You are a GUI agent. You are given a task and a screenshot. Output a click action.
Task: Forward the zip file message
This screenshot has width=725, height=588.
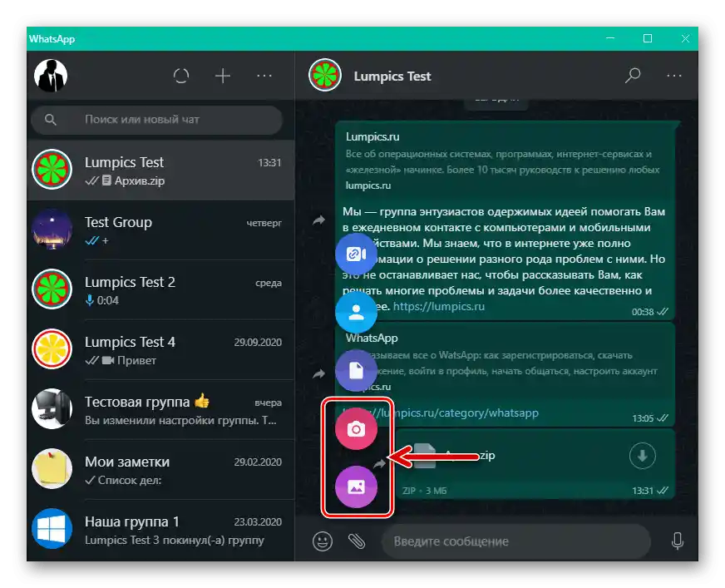click(x=380, y=463)
